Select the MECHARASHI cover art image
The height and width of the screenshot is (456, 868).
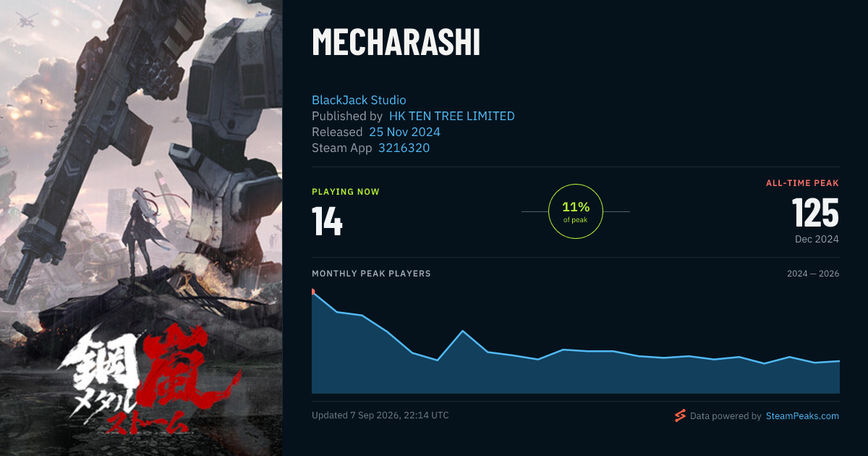(x=141, y=228)
